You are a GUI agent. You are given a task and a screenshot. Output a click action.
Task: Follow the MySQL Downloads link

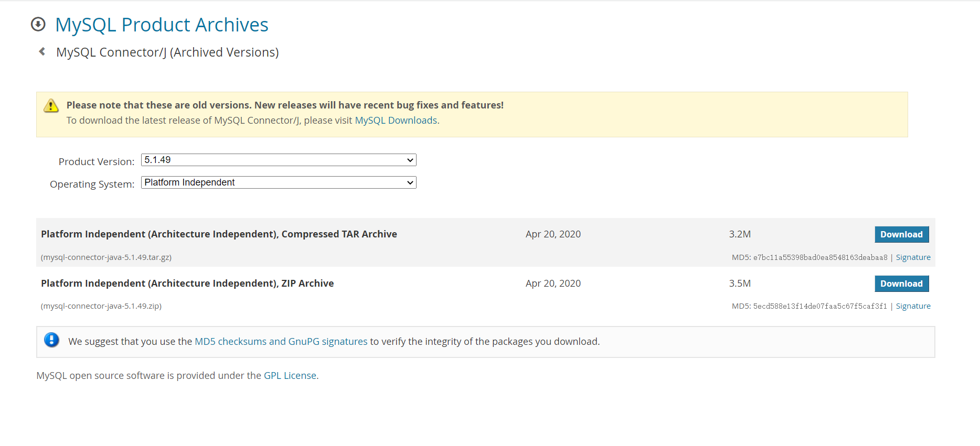[396, 121]
